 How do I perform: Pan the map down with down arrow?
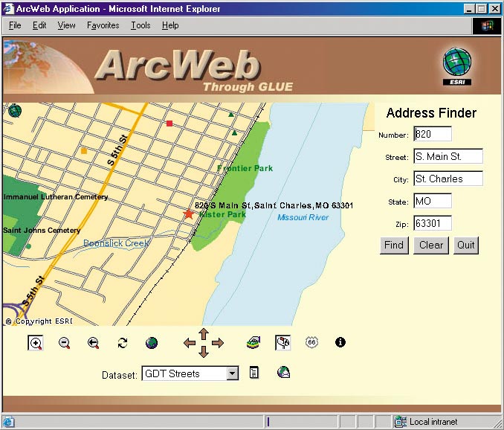(x=204, y=352)
